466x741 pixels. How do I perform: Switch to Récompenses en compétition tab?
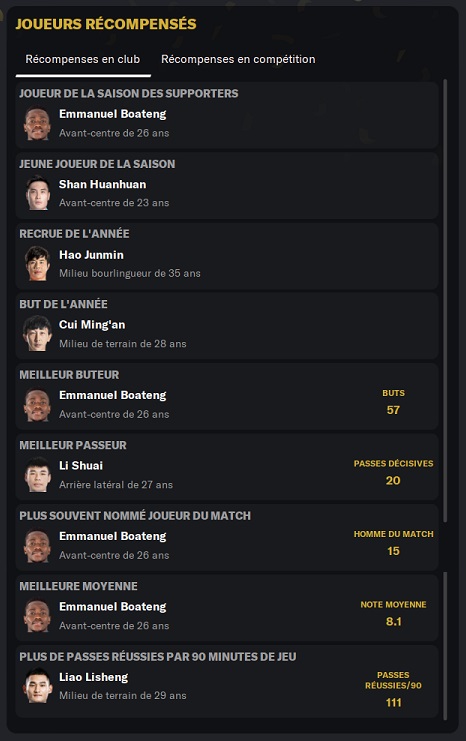point(238,60)
